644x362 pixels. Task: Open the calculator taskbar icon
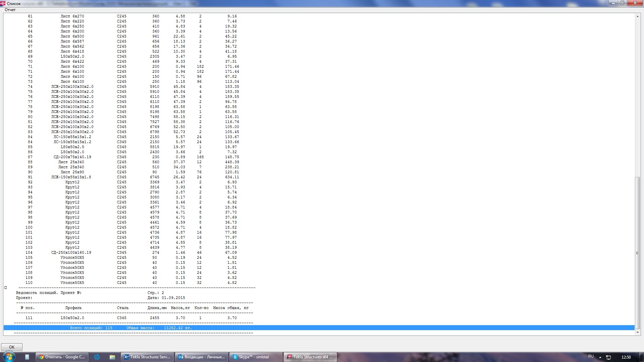(27, 357)
